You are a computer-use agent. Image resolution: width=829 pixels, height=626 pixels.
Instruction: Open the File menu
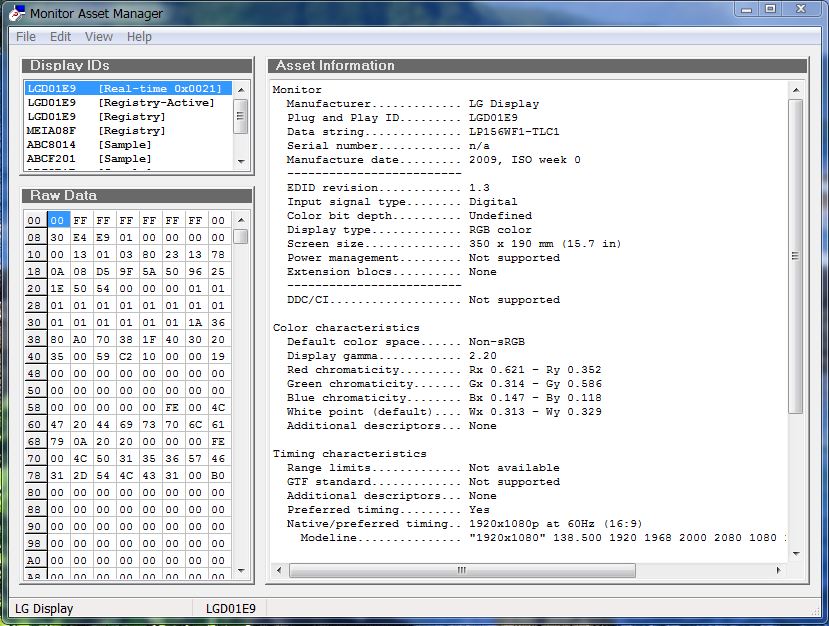click(25, 37)
